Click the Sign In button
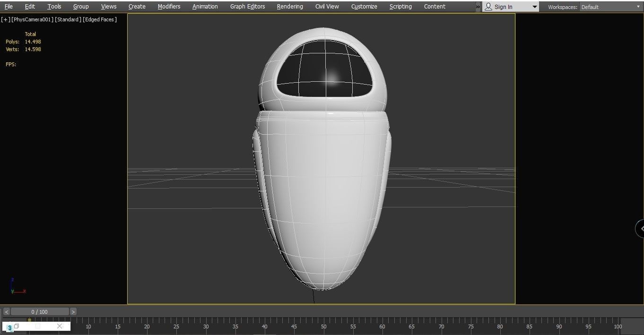Viewport: 644px width, 335px height. coord(503,7)
